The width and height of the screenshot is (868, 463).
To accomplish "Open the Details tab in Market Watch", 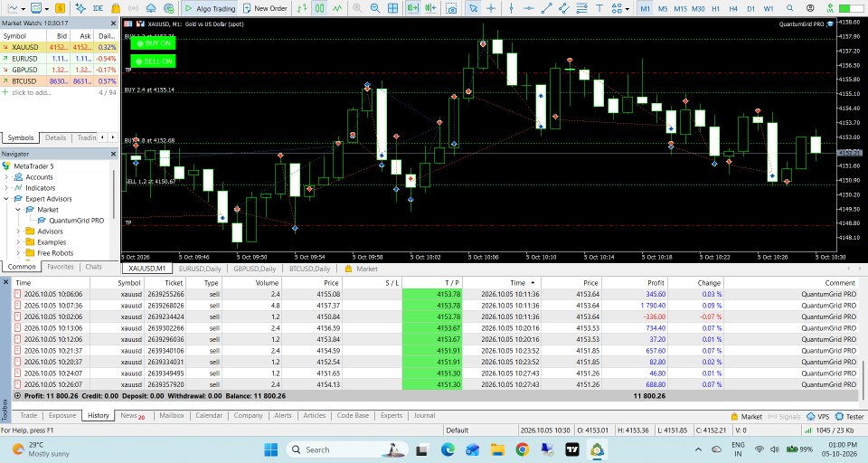I will (x=55, y=137).
